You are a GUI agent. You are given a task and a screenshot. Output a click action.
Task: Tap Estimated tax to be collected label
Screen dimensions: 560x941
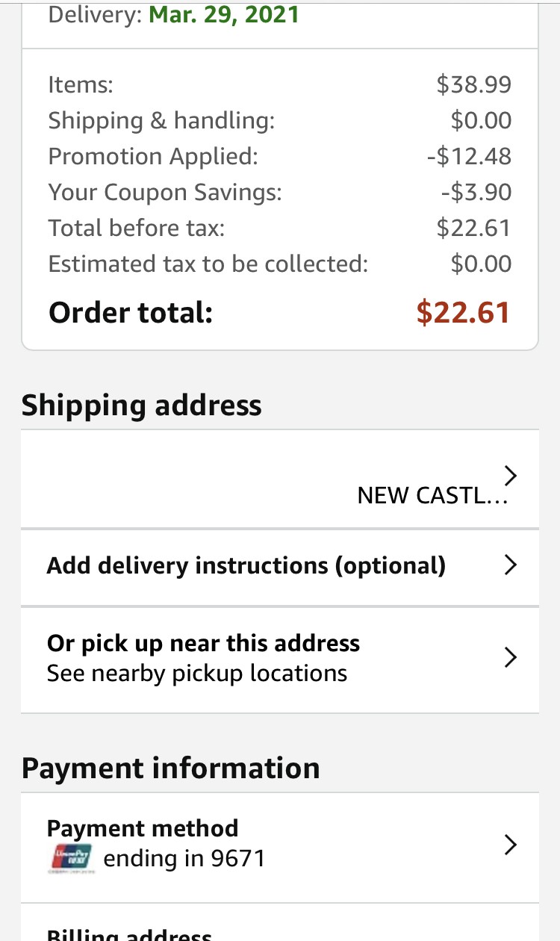coord(208,264)
